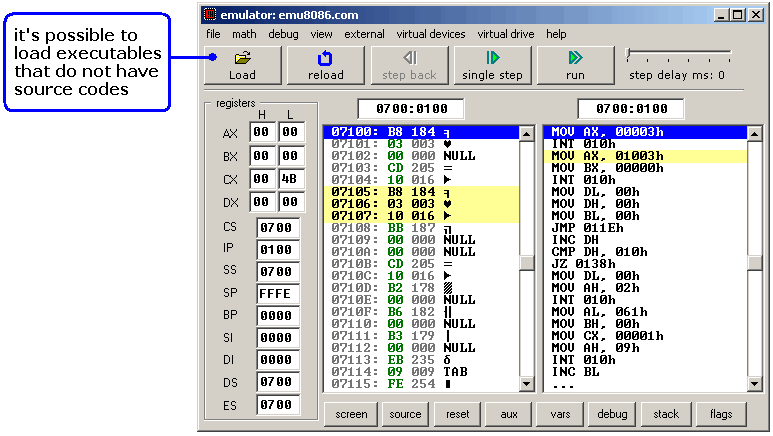The image size is (773, 436).
Task: Click the CS register field
Action: (278, 228)
